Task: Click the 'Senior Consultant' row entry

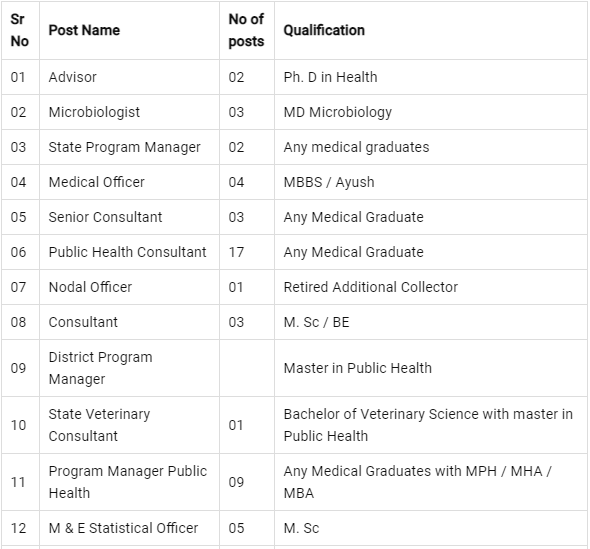Action: pyautogui.click(x=105, y=217)
